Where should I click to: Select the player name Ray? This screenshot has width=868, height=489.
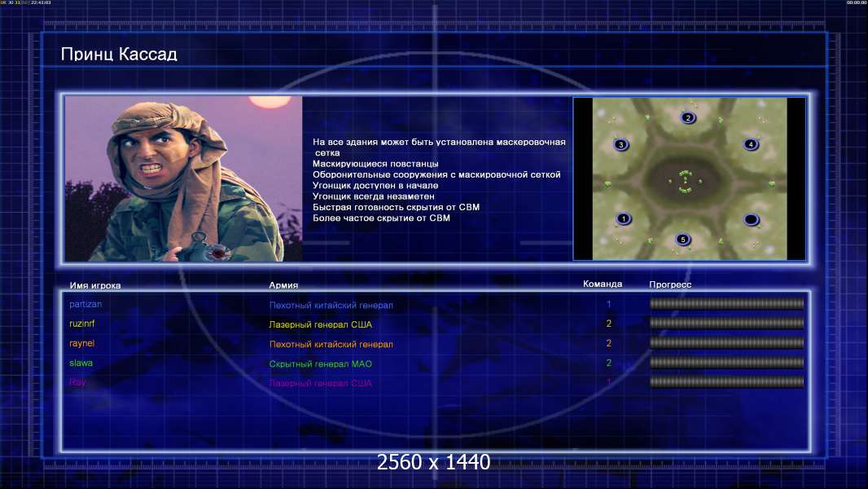[x=77, y=382]
